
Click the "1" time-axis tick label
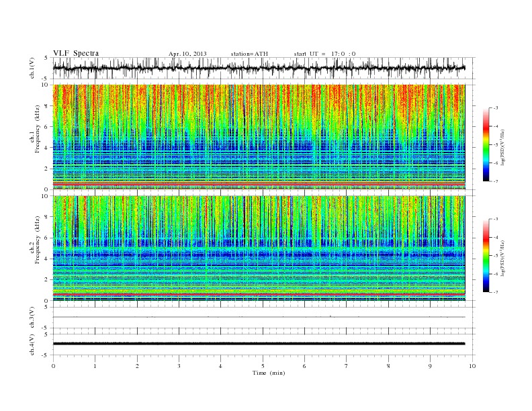(x=95, y=366)
